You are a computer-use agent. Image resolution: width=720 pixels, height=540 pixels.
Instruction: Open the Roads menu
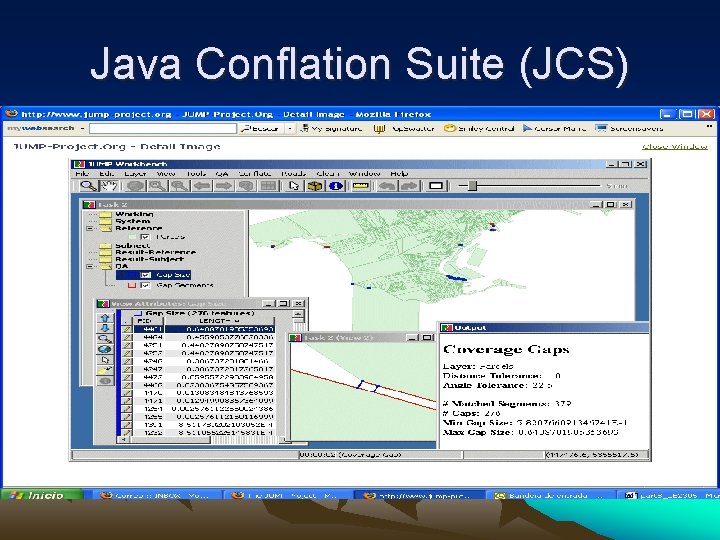[x=293, y=174]
